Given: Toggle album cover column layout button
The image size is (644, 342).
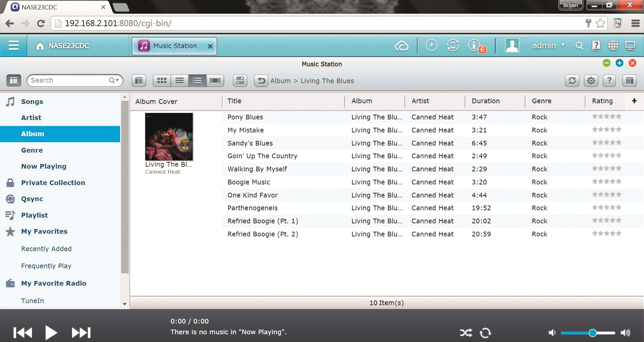Looking at the screenshot, I should tap(139, 80).
